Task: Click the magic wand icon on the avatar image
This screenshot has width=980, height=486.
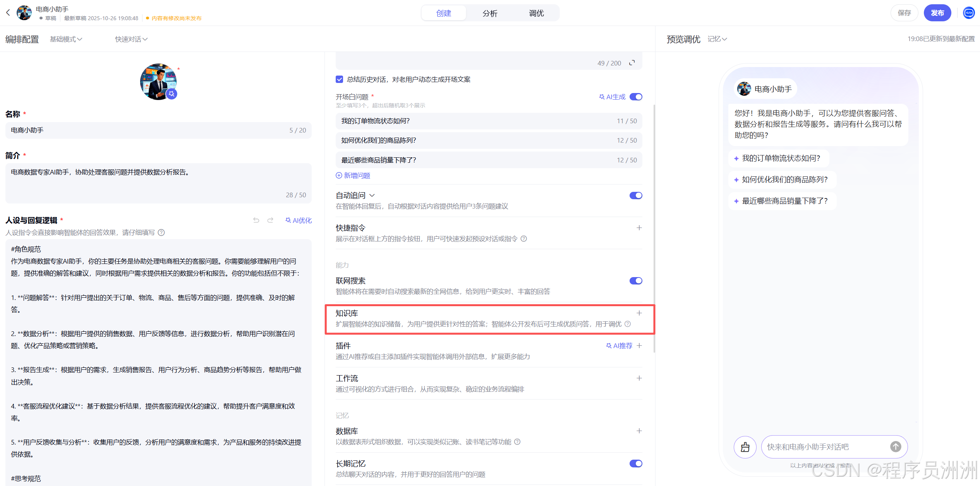Action: [172, 93]
